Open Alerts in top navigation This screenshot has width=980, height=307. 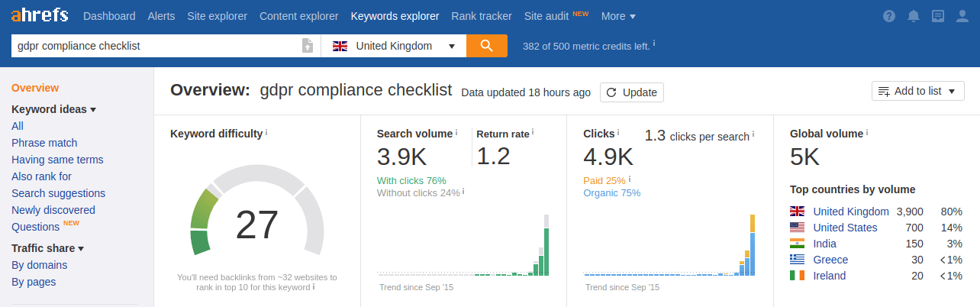[161, 16]
